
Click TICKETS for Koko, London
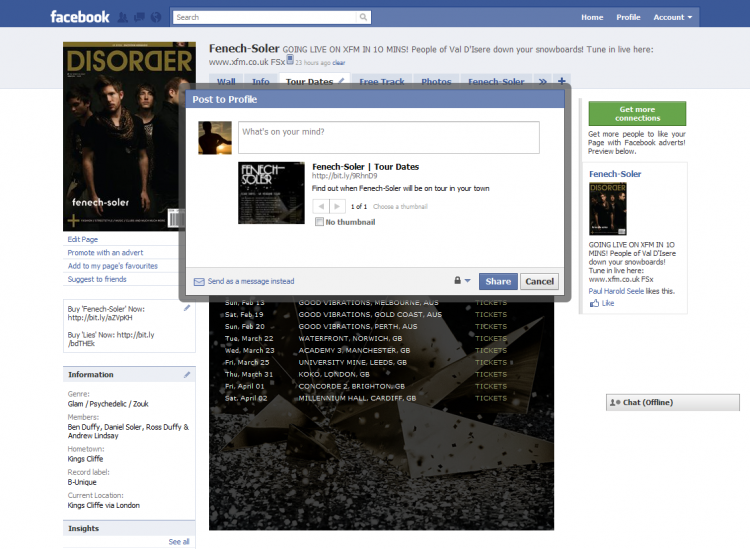[x=491, y=374]
